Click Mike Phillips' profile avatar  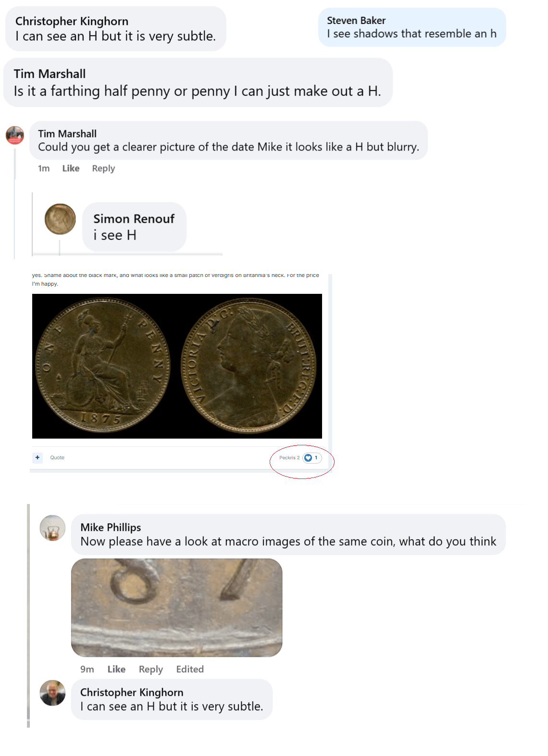(52, 528)
